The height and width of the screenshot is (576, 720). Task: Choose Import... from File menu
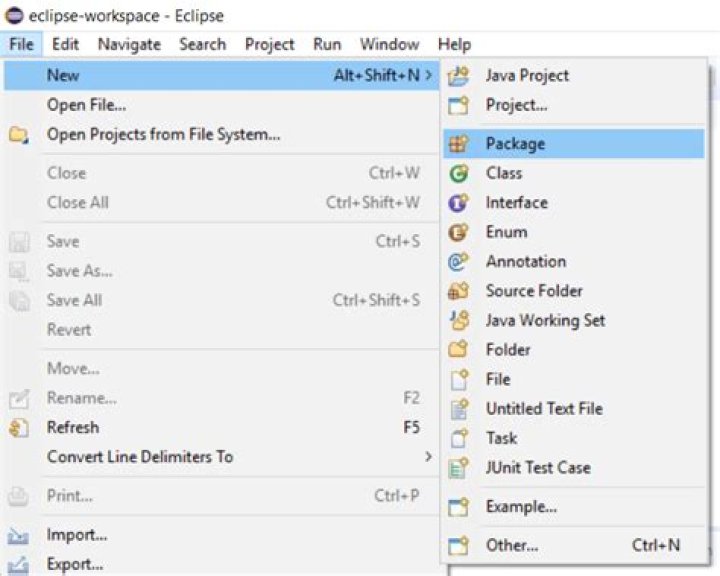[77, 535]
